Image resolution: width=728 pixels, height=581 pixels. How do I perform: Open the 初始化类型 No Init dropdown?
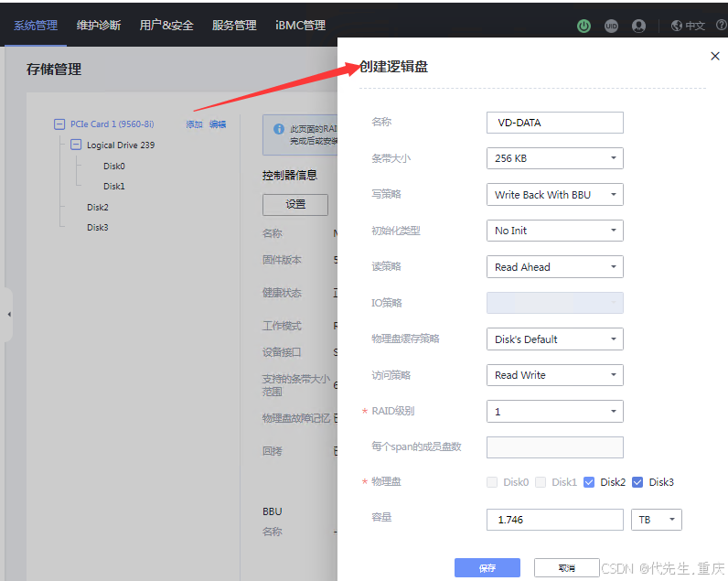click(555, 231)
